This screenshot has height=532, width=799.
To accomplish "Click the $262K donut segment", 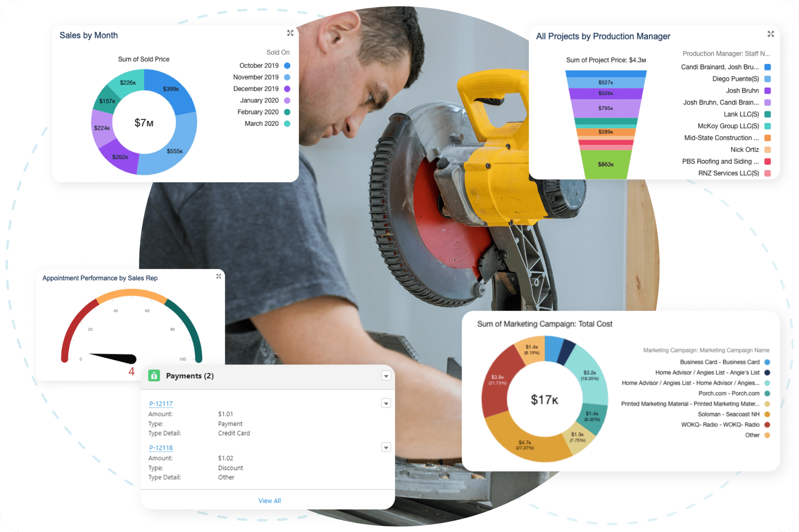I will click(x=120, y=157).
